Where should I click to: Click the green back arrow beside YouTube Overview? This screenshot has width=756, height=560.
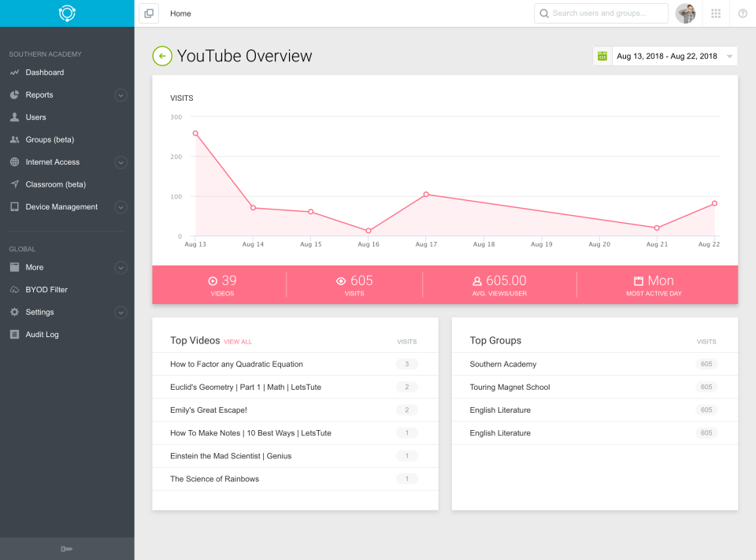tap(162, 56)
